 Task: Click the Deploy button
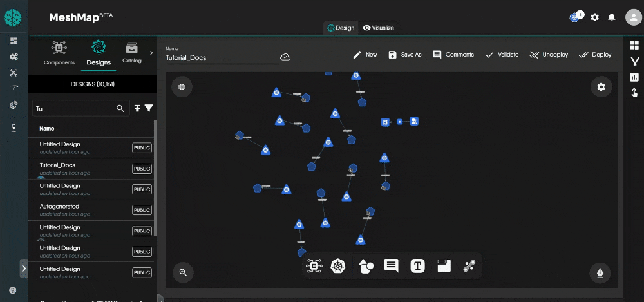click(595, 55)
